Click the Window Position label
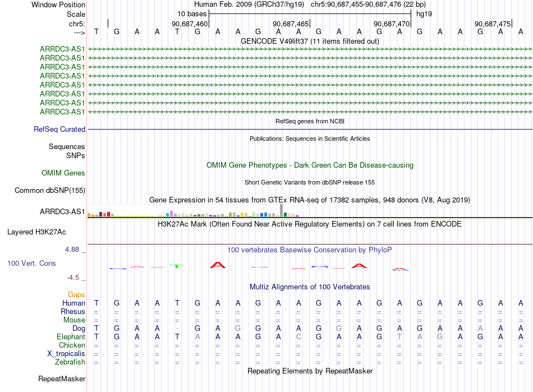The image size is (533, 392). tap(58, 4)
